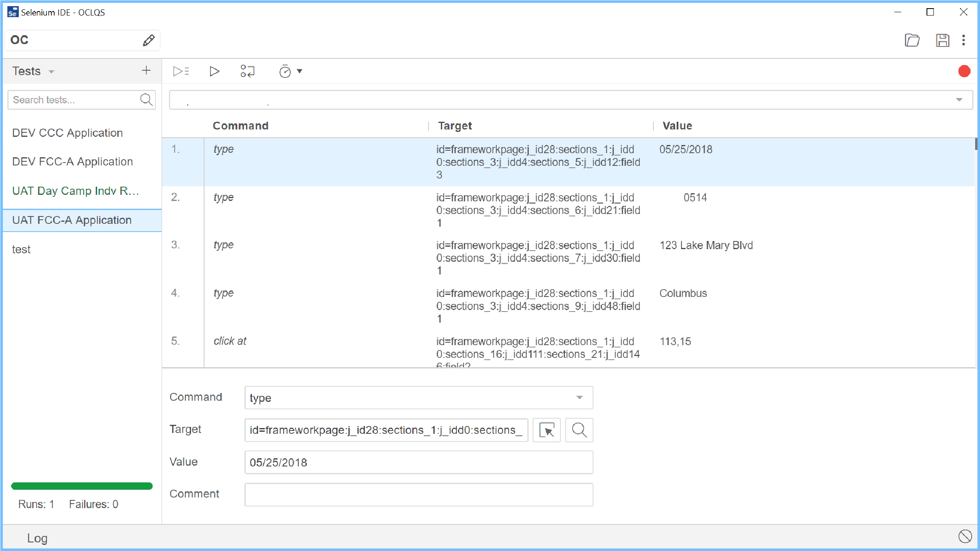980x551 pixels.
Task: Open the Log tab
Action: 37,538
